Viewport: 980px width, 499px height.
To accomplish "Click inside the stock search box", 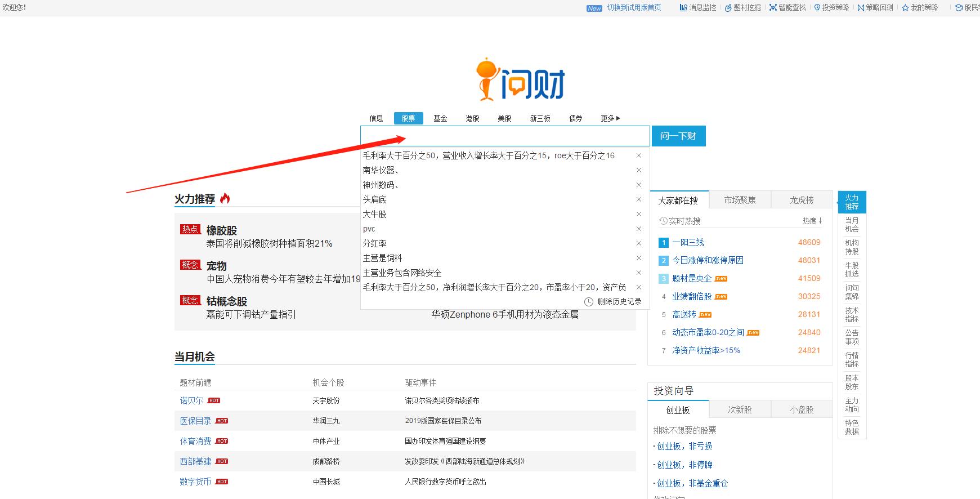I will click(505, 136).
